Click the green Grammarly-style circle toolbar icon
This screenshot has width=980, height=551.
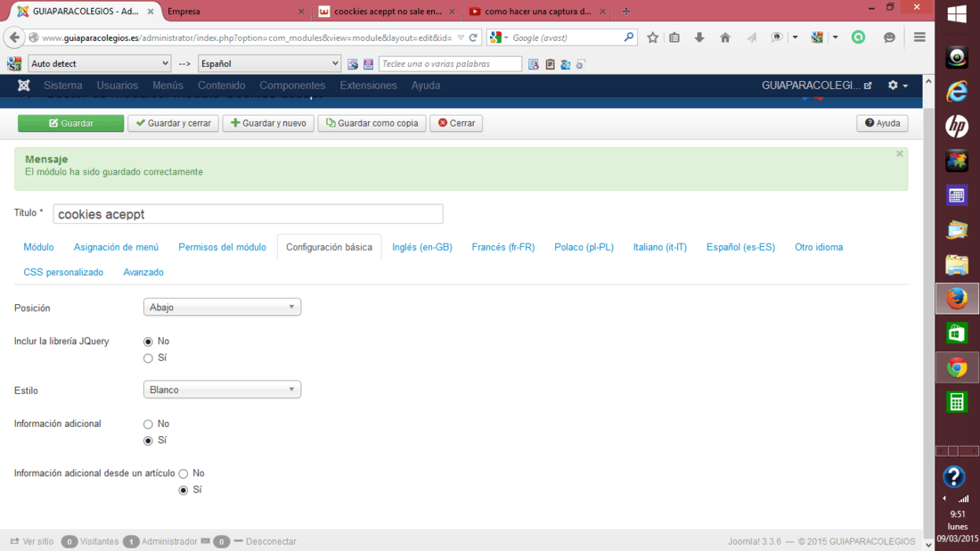(858, 37)
